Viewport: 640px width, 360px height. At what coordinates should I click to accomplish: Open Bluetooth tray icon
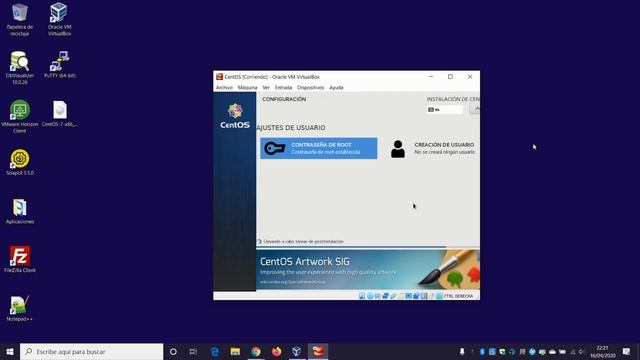click(x=482, y=351)
